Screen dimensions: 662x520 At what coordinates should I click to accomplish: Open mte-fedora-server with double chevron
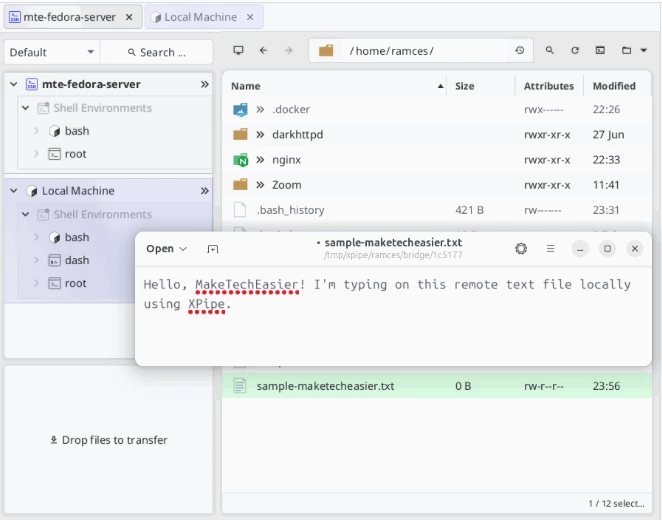204,84
